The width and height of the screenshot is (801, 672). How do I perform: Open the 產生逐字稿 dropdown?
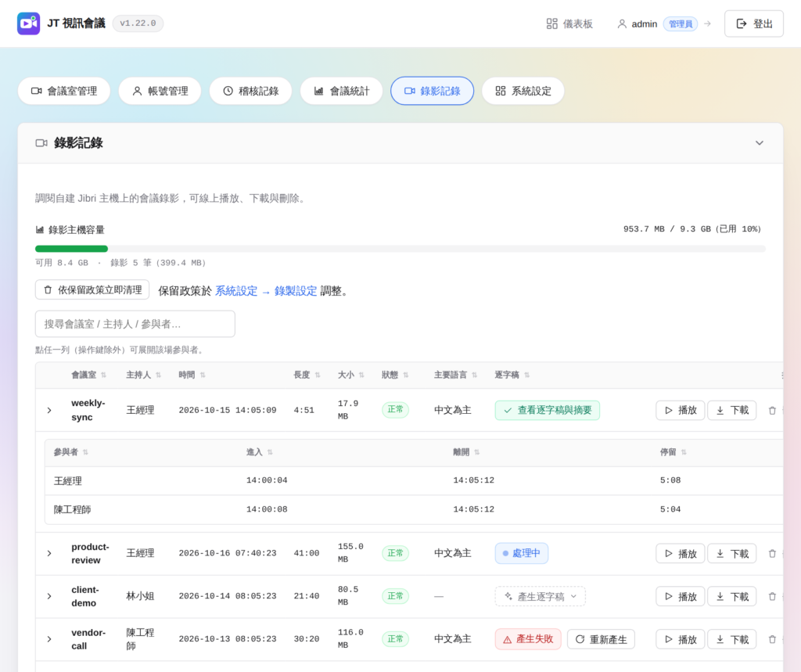(540, 596)
